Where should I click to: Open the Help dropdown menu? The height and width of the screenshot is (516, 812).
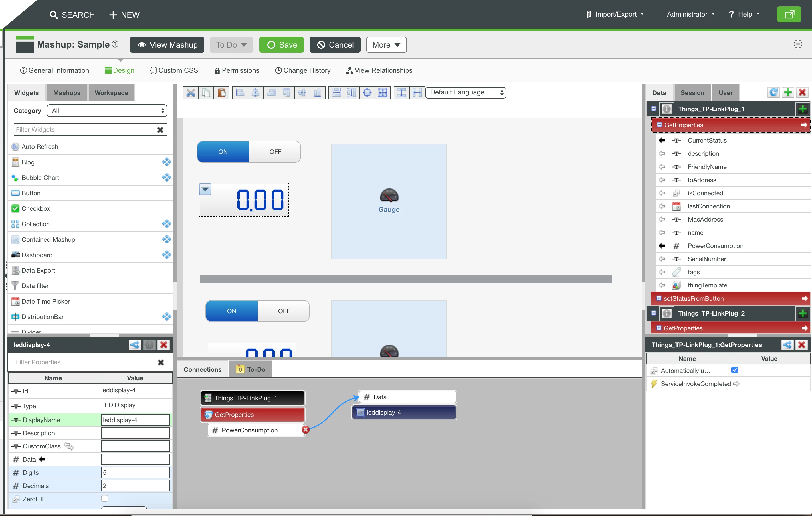(744, 15)
